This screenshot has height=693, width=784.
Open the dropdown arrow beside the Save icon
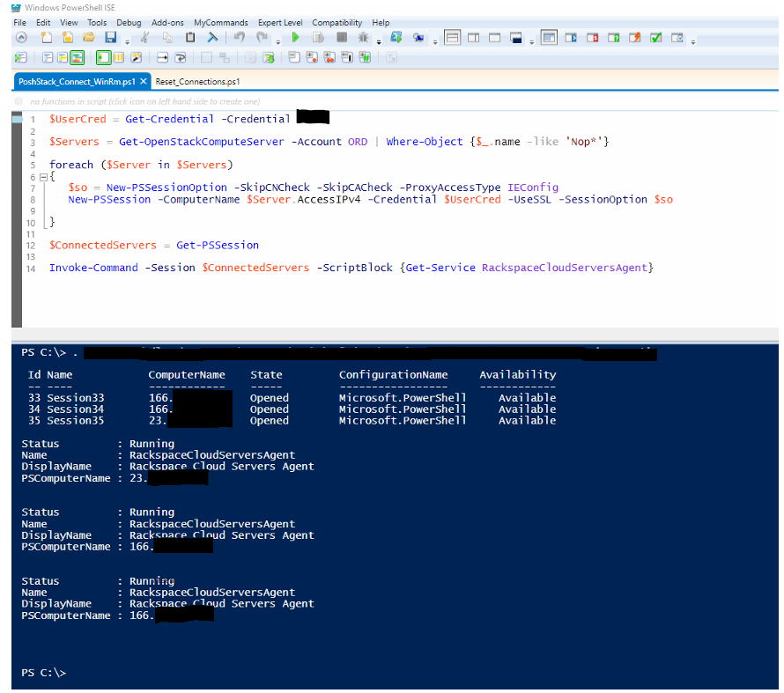(x=126, y=40)
